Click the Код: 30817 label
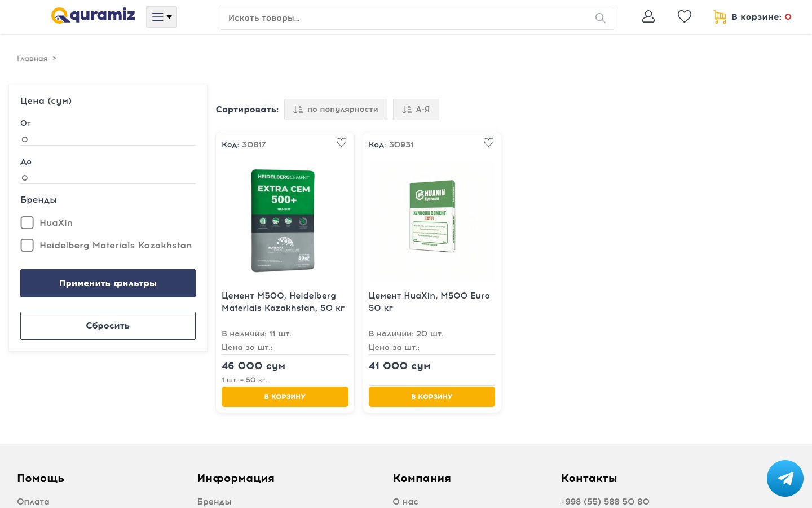 tap(244, 144)
